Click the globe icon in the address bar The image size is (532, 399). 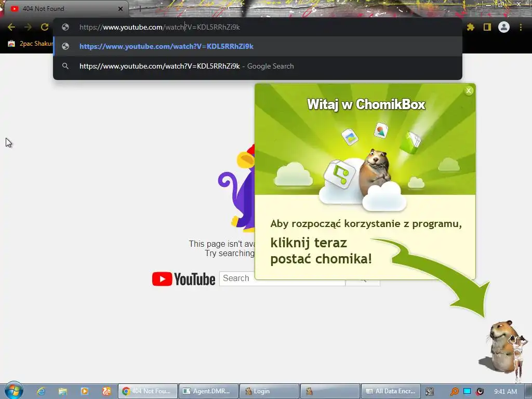tap(65, 27)
